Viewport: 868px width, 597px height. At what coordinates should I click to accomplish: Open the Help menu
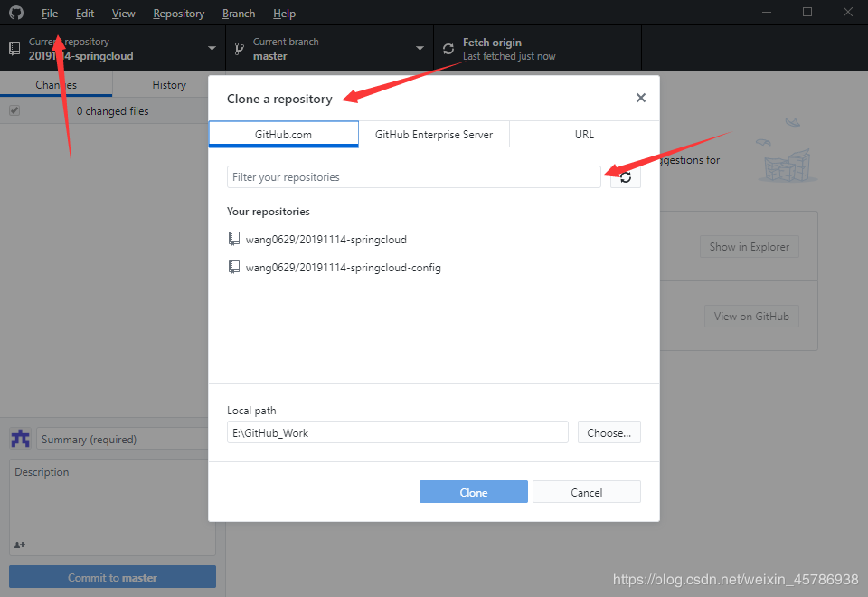[284, 14]
